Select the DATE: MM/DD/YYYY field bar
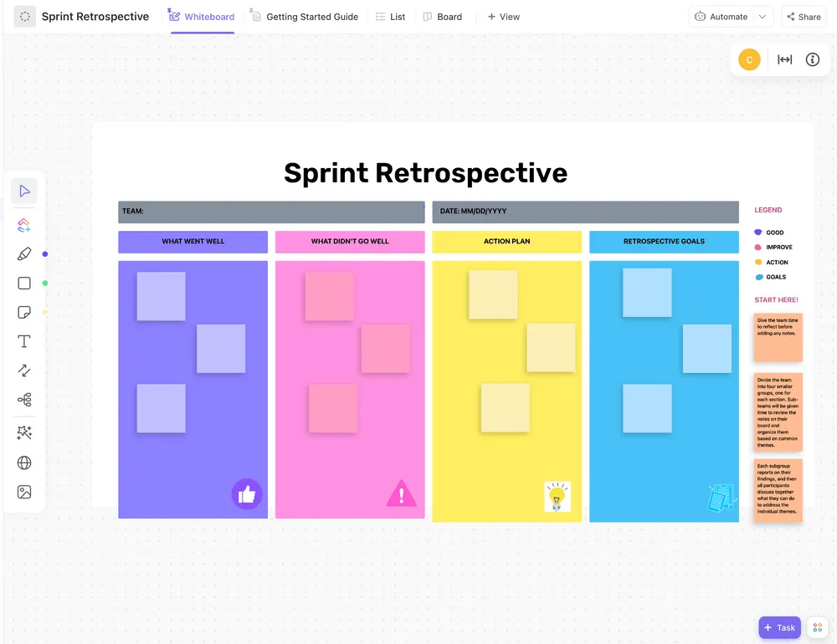837x644 pixels. pos(586,212)
